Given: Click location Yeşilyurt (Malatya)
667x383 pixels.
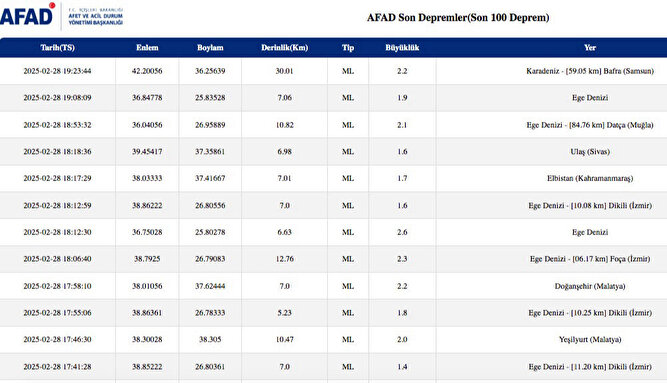Looking at the screenshot, I should point(590,340).
